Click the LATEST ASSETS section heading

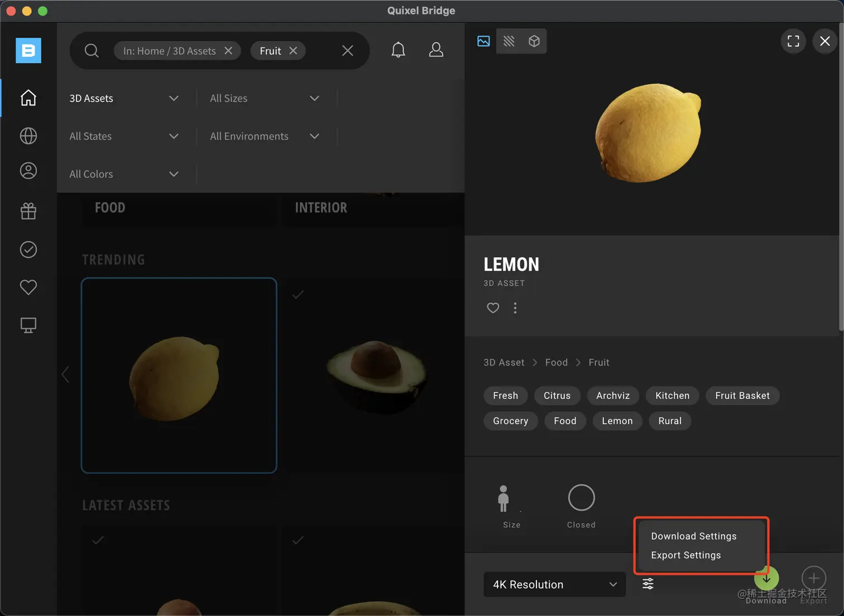click(126, 506)
